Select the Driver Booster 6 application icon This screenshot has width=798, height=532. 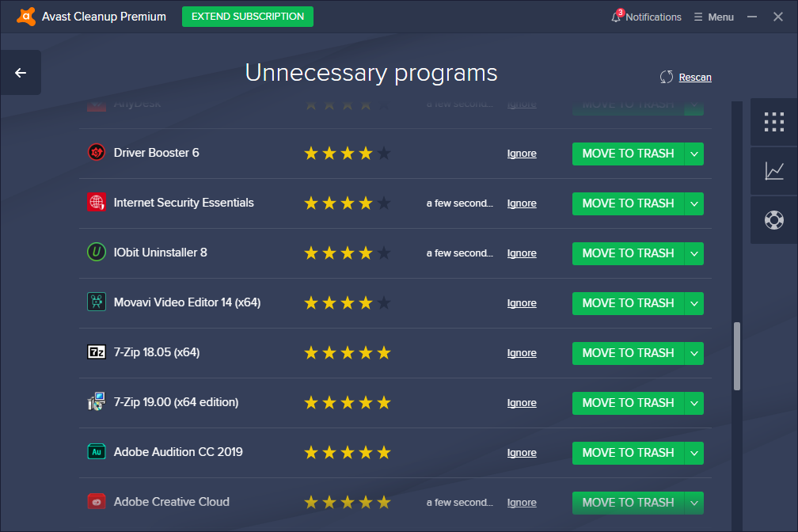(97, 153)
